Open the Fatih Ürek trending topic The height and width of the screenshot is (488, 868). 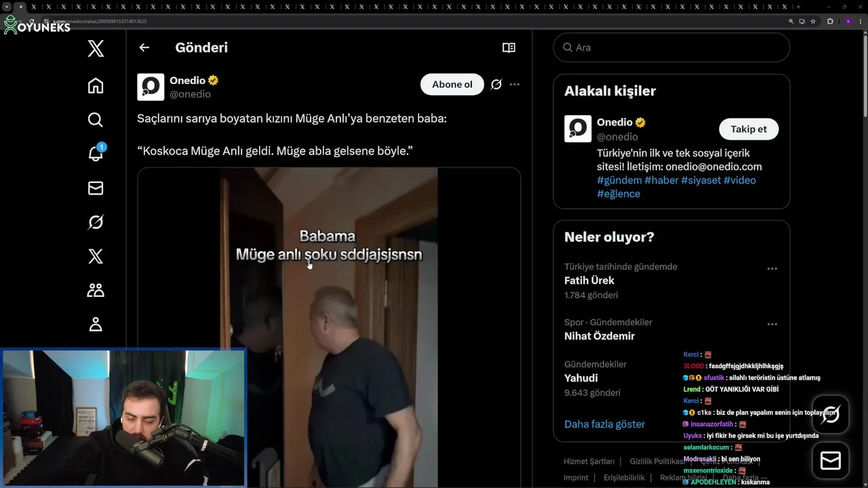click(589, 281)
